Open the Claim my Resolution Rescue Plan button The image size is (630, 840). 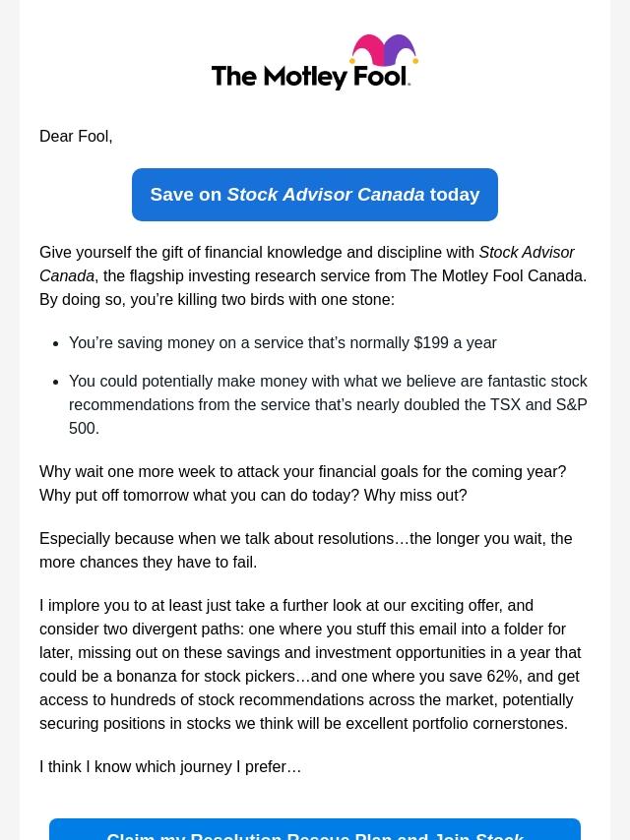click(315, 832)
